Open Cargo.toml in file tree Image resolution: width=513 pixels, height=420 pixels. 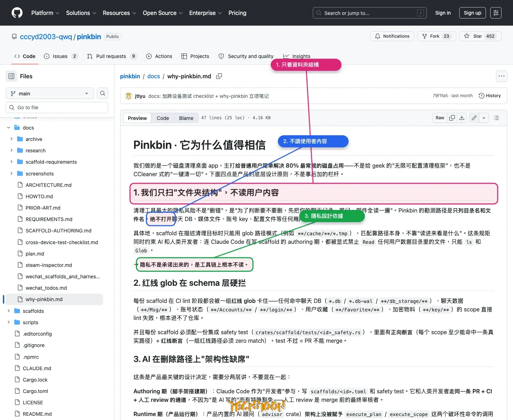pyautogui.click(x=35, y=391)
